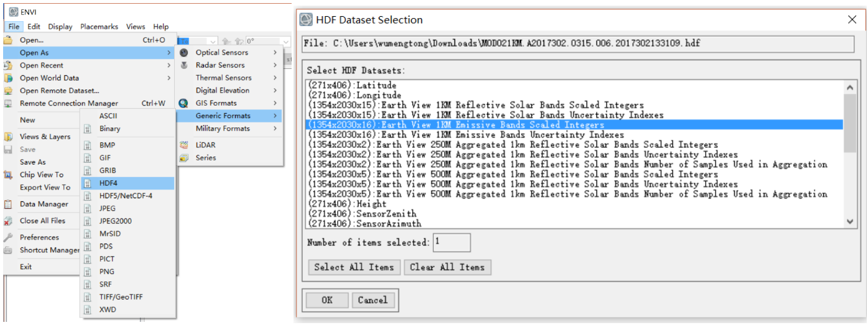Viewport: 868px width, 325px height.
Task: Click the Data Manager icon
Action: tap(8, 204)
